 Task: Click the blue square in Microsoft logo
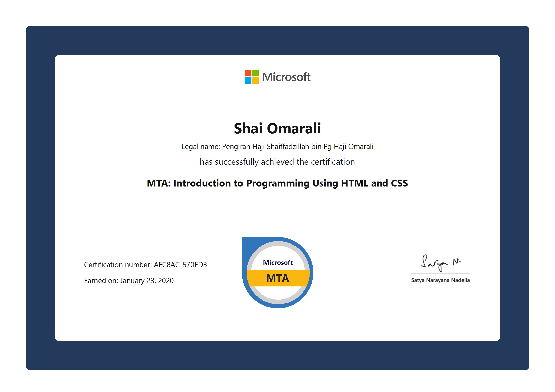(248, 80)
